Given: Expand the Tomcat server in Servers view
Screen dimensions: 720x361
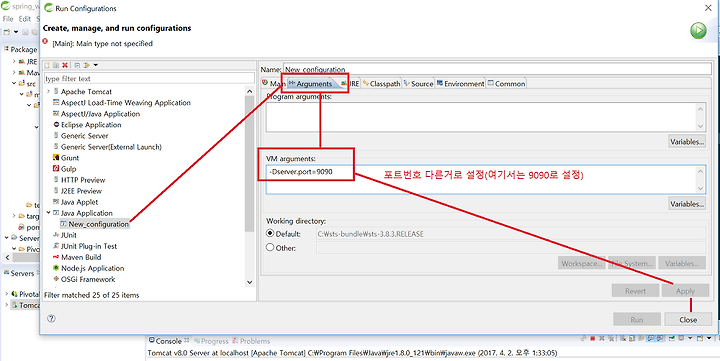Looking at the screenshot, I should click(7, 305).
